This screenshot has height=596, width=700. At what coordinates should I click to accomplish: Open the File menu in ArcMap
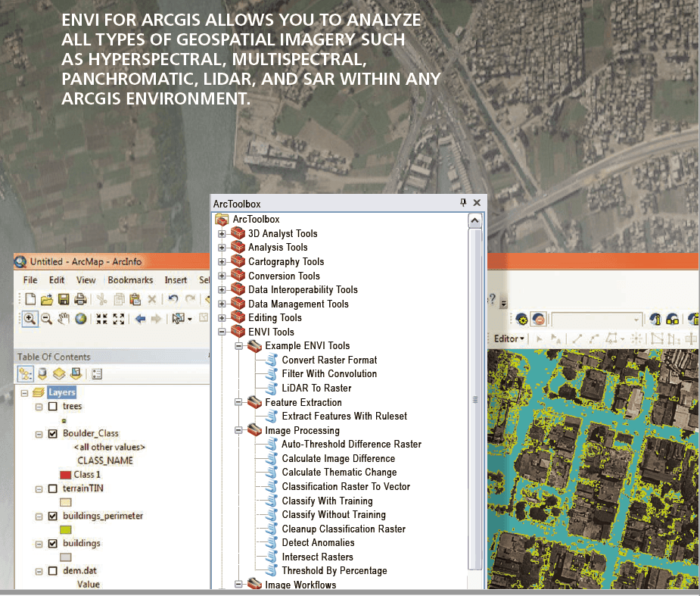pyautogui.click(x=30, y=280)
